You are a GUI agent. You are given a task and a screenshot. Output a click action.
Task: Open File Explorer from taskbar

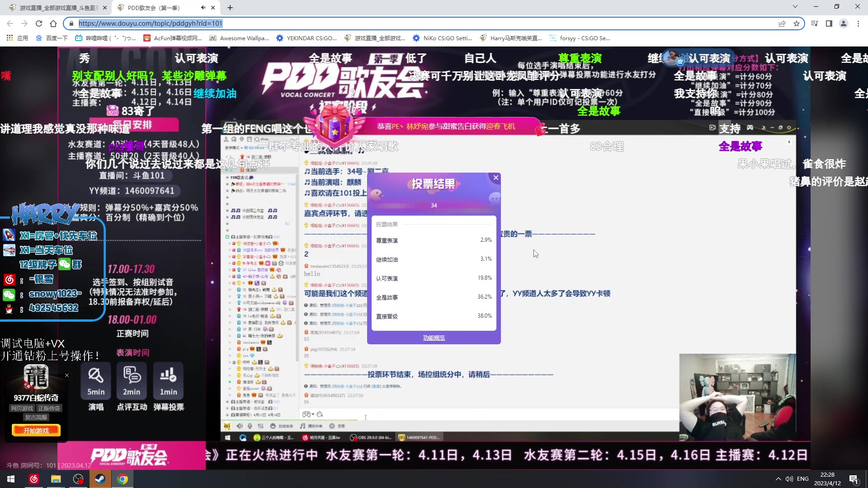pos(56,479)
